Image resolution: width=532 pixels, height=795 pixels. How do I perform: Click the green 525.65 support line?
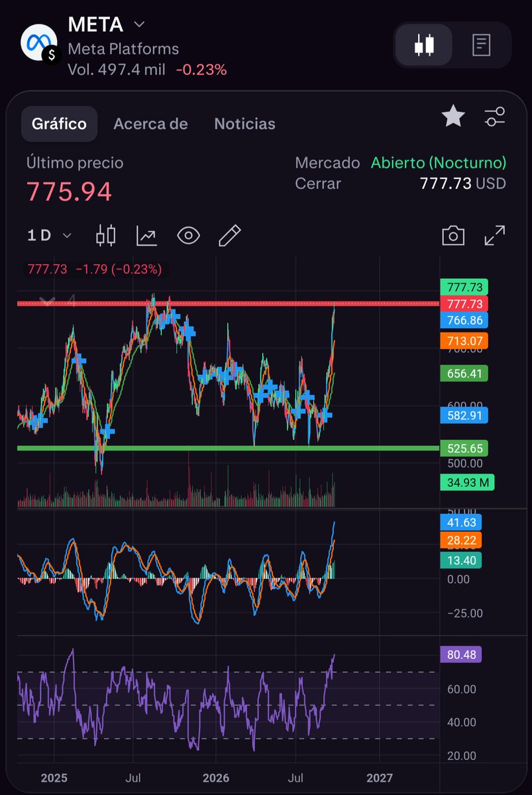(228, 449)
